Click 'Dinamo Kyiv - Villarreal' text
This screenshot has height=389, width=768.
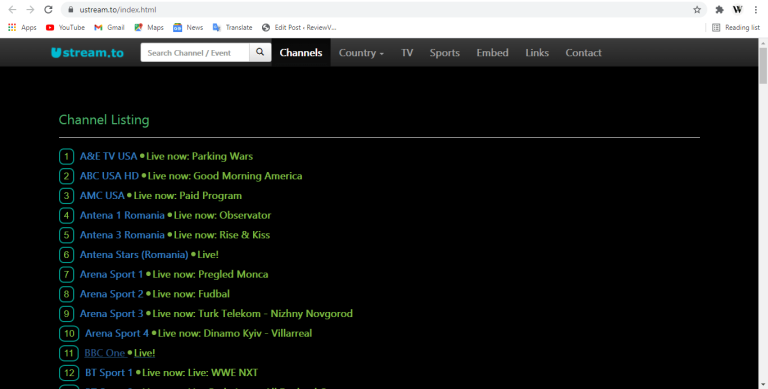[x=258, y=334]
